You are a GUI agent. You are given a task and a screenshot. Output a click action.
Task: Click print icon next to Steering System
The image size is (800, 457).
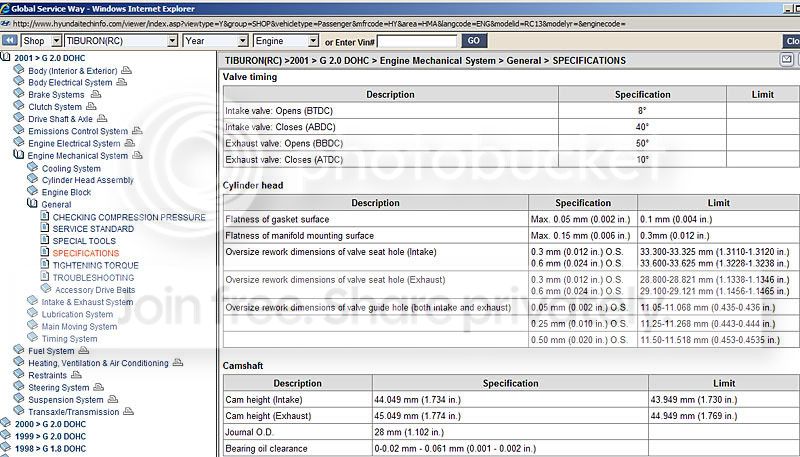pyautogui.click(x=100, y=387)
